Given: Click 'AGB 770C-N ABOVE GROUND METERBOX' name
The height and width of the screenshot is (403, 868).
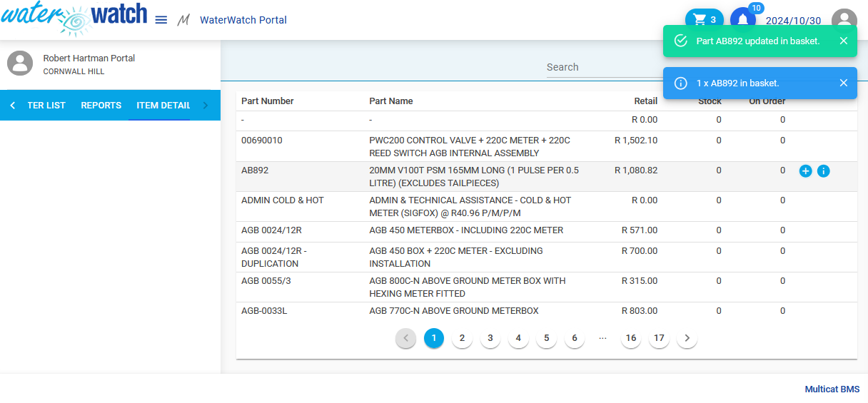Looking at the screenshot, I should pyautogui.click(x=454, y=311).
